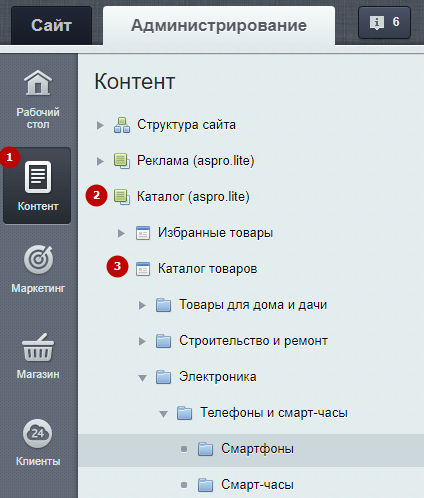The image size is (424, 498).
Task: Click the Каталог товаров infoblock icon
Action: pos(143,269)
